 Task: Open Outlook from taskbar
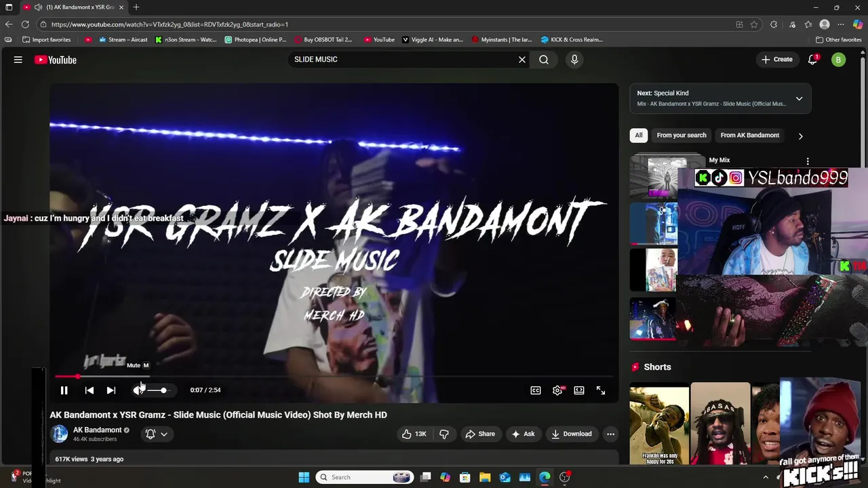tap(505, 477)
